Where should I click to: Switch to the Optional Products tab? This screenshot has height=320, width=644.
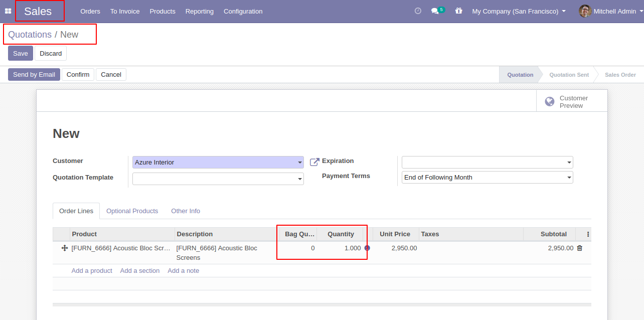point(132,211)
